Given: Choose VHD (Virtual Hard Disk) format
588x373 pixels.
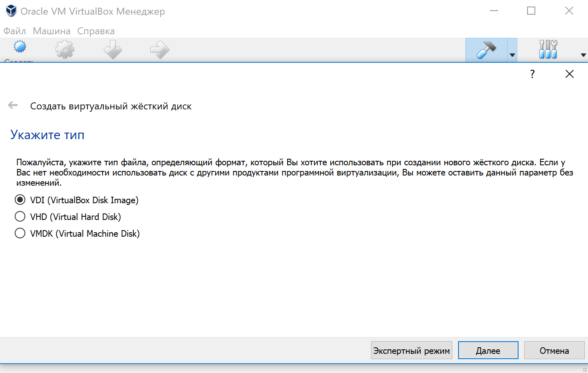Looking at the screenshot, I should click(x=20, y=216).
